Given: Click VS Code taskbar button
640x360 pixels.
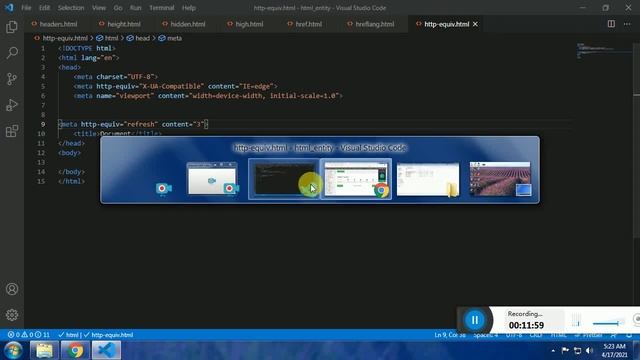Looking at the screenshot, I should tap(106, 350).
